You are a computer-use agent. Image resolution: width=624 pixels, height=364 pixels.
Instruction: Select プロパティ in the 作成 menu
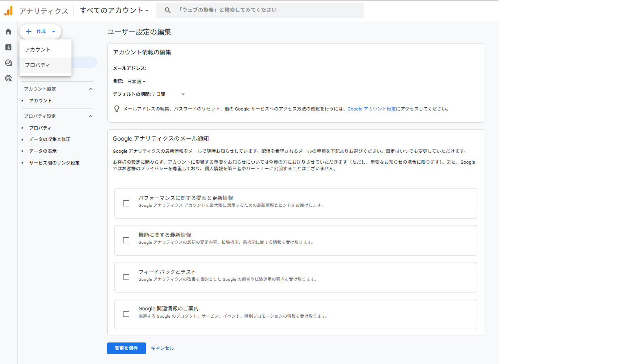click(45, 65)
